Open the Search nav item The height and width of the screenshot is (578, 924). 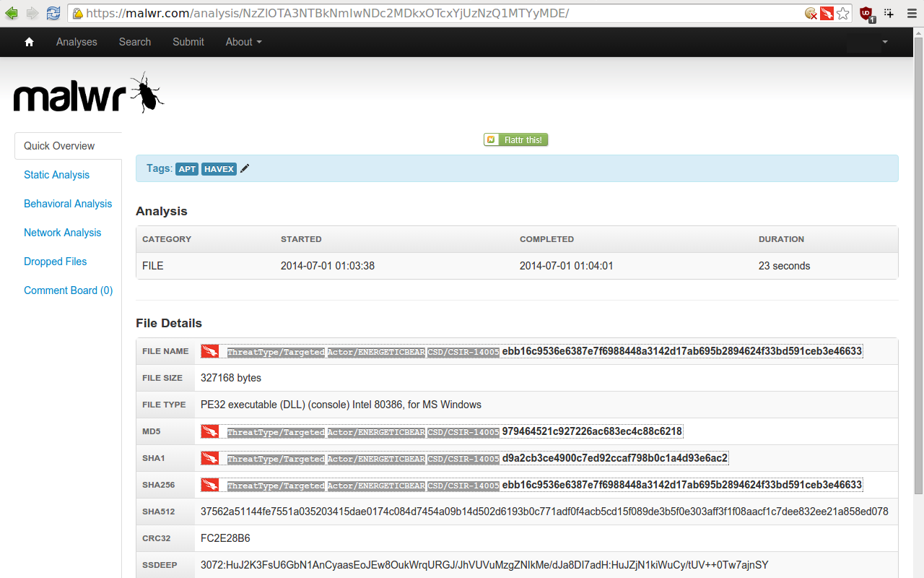tap(135, 42)
